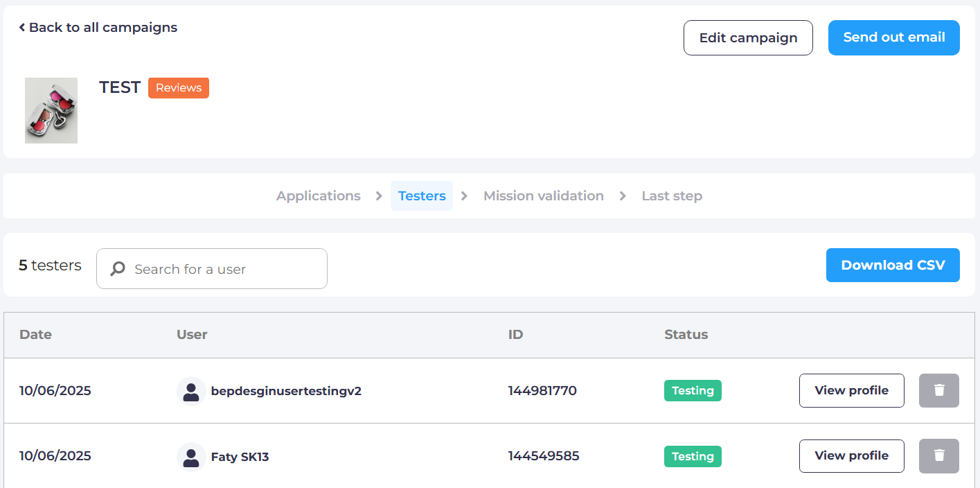Select the Testers step tab
Viewport: 980px width, 488px height.
pyautogui.click(x=422, y=196)
